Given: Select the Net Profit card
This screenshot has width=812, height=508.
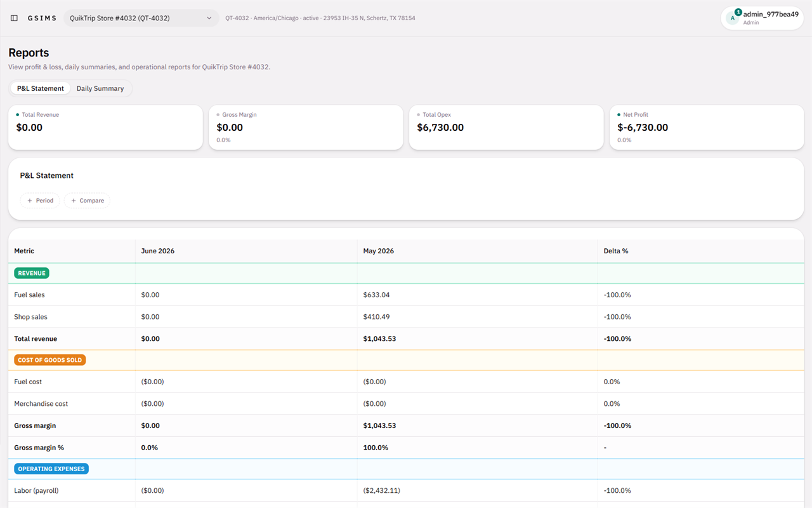Looking at the screenshot, I should point(707,128).
